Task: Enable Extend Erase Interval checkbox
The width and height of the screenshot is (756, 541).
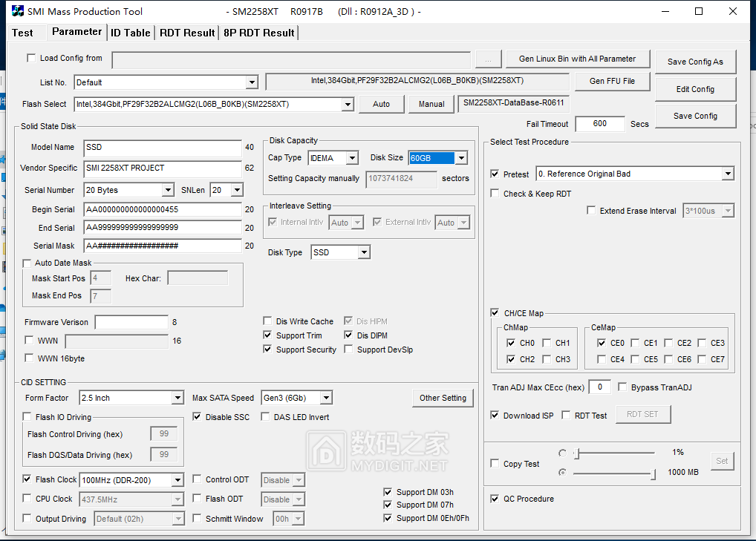Action: 591,211
